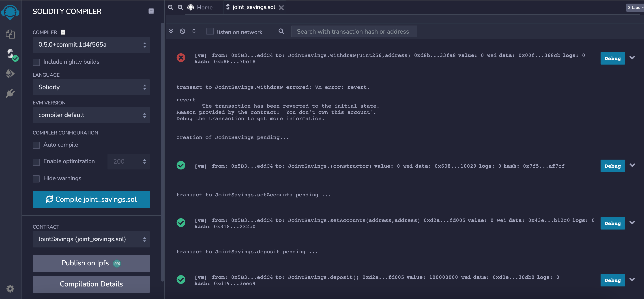
Task: Expand the setAccounts transaction details chevron
Action: 632,223
